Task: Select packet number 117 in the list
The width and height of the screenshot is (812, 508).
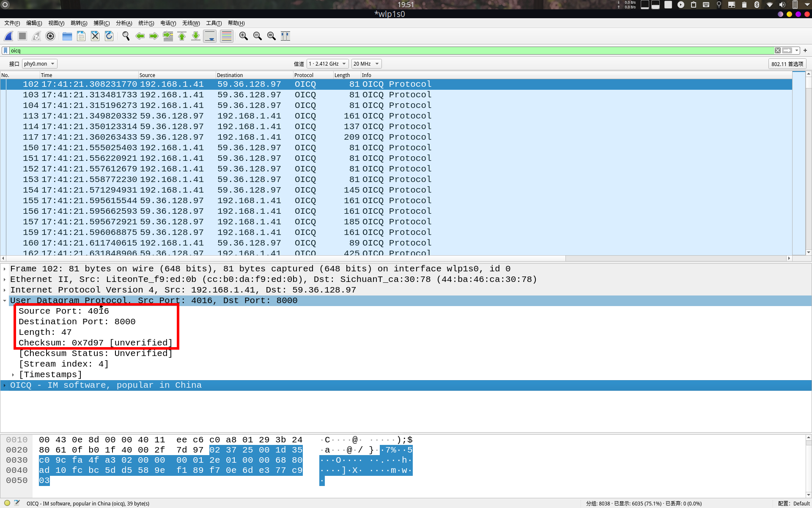Action: pyautogui.click(x=396, y=137)
